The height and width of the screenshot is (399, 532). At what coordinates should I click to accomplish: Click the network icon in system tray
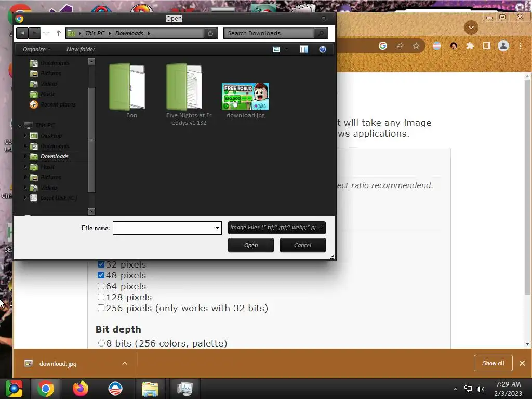[x=468, y=389]
